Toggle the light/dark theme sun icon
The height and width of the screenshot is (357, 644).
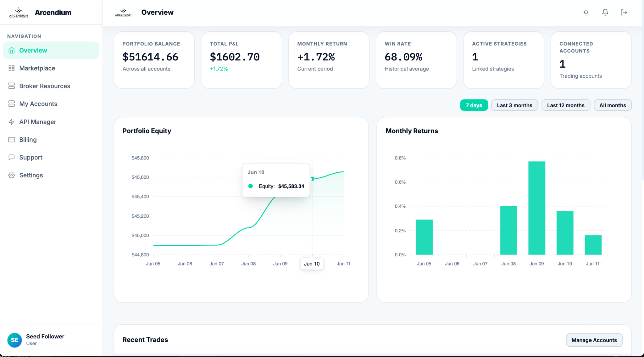[586, 12]
